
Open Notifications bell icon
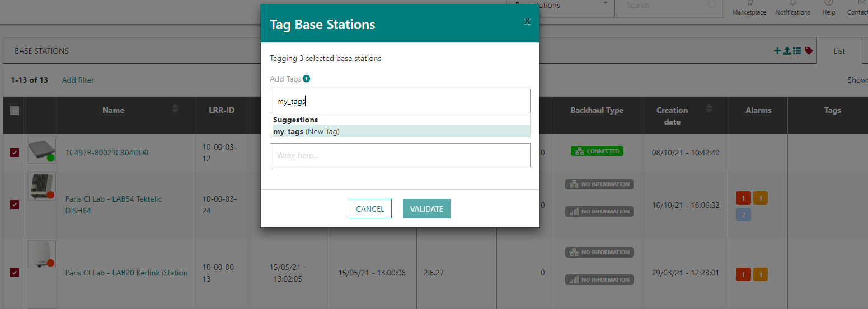pyautogui.click(x=792, y=3)
